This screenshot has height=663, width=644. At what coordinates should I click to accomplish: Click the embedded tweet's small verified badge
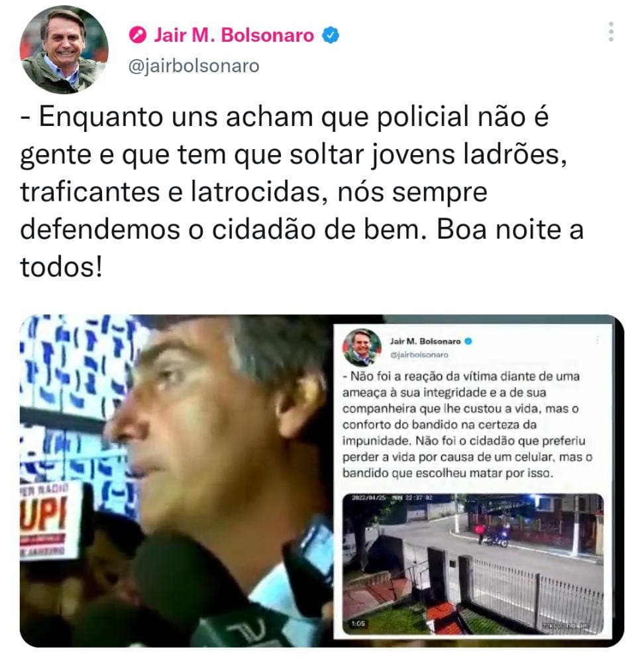tap(468, 341)
